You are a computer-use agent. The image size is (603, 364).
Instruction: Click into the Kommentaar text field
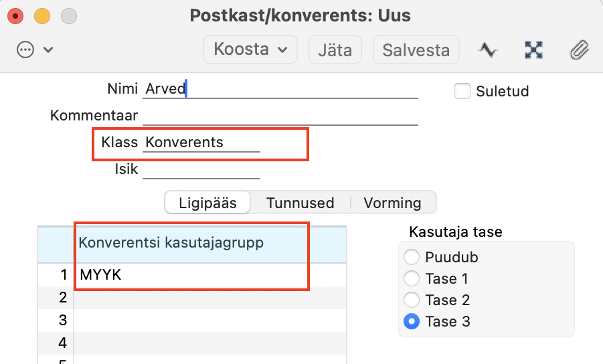click(x=280, y=116)
